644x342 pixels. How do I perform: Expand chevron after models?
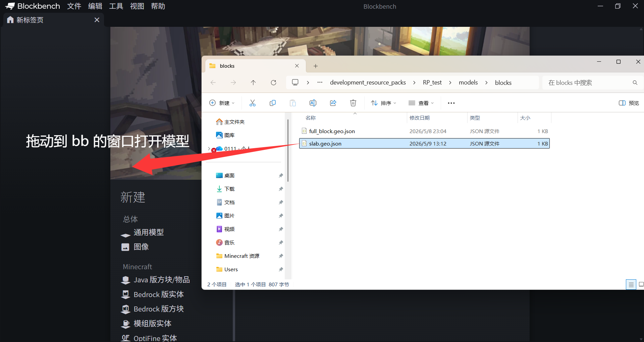pyautogui.click(x=486, y=82)
